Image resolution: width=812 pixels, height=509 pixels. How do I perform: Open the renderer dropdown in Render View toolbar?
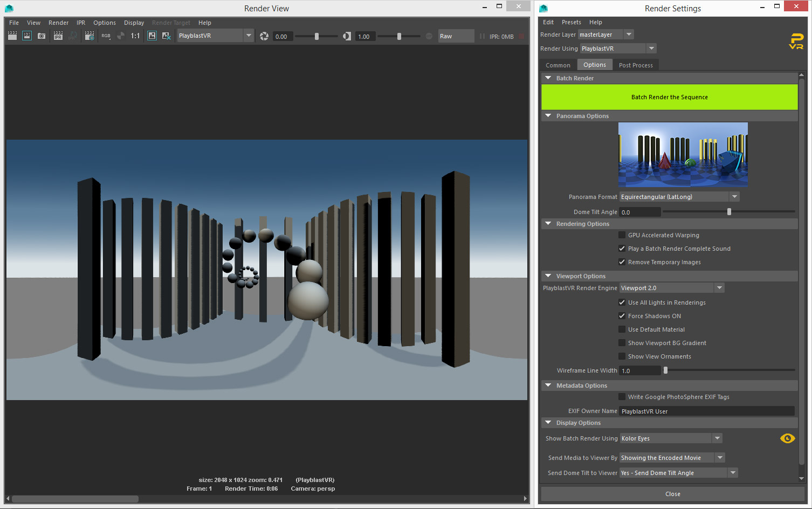pos(215,36)
